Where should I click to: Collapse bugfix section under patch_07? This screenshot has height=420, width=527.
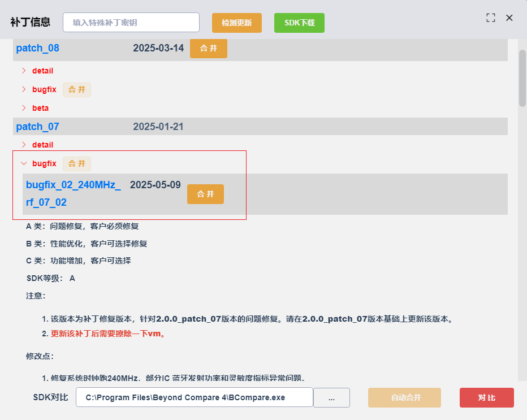pyautogui.click(x=39, y=163)
